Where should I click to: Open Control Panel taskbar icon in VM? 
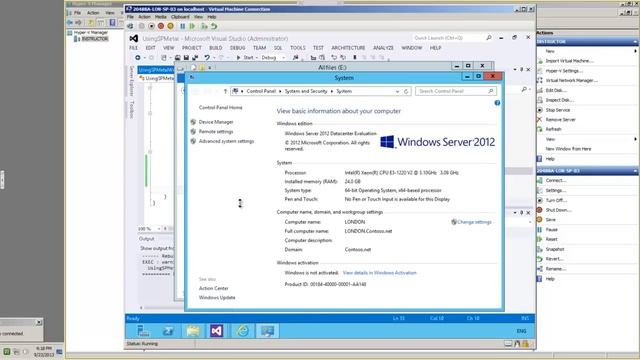pos(268,331)
